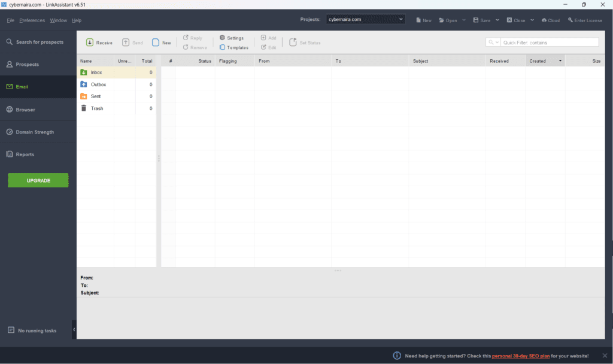This screenshot has height=364, width=613.
Task: Follow the personal 30-day SEO plan link
Action: click(x=520, y=356)
